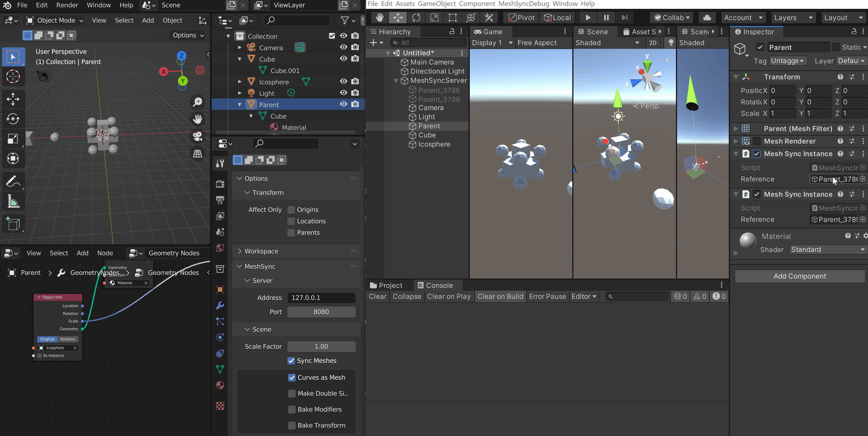Select the Annotate tool in Blender
868x436 pixels.
coord(13,181)
